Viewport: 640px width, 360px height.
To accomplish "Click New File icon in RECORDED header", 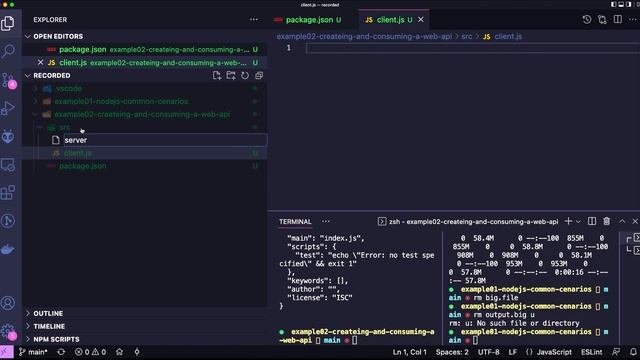I will [x=217, y=76].
